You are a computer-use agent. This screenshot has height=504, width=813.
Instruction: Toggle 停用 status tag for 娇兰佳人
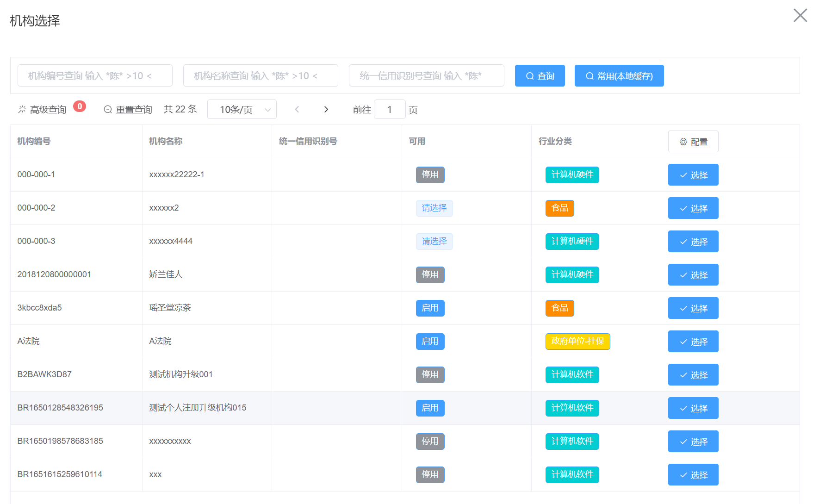click(430, 275)
